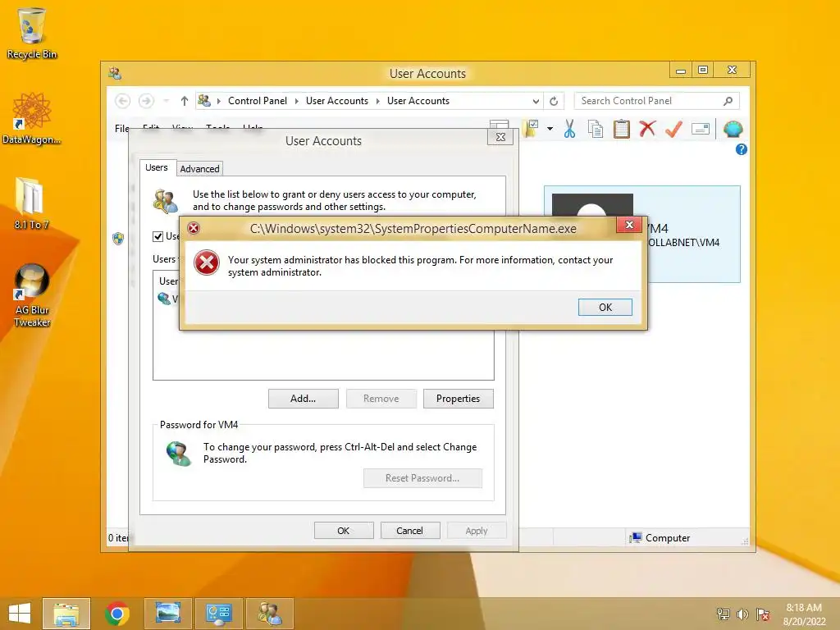This screenshot has width=840, height=630.
Task: Click the Add... button
Action: click(304, 399)
